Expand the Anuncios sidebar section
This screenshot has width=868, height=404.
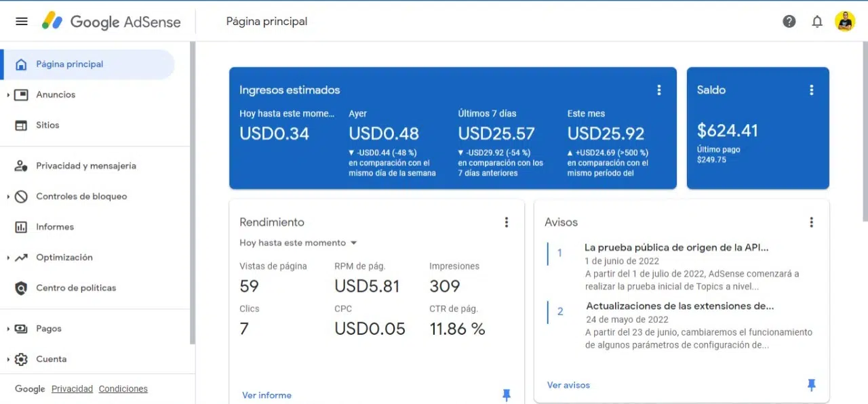[7, 95]
